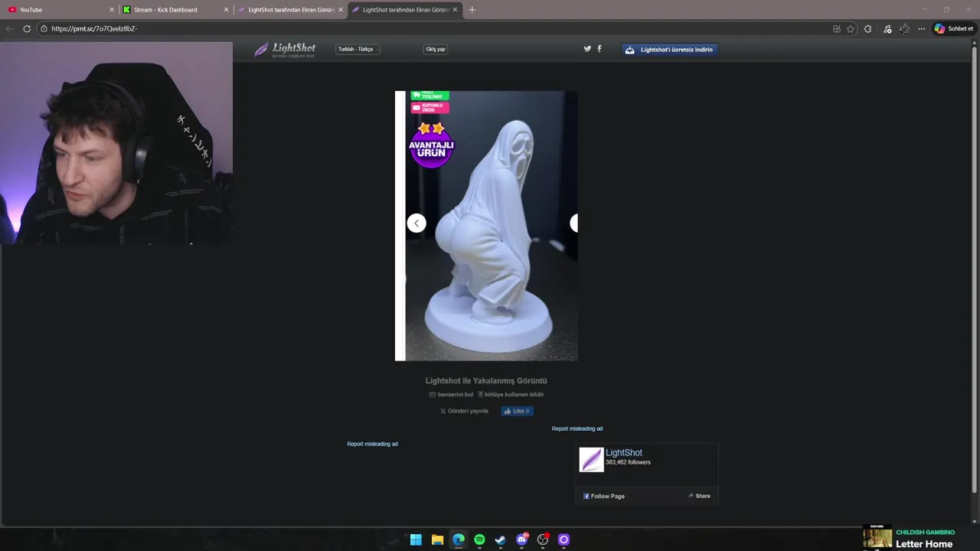980x551 pixels.
Task: Click the Facebook Like 0 button
Action: tap(517, 411)
